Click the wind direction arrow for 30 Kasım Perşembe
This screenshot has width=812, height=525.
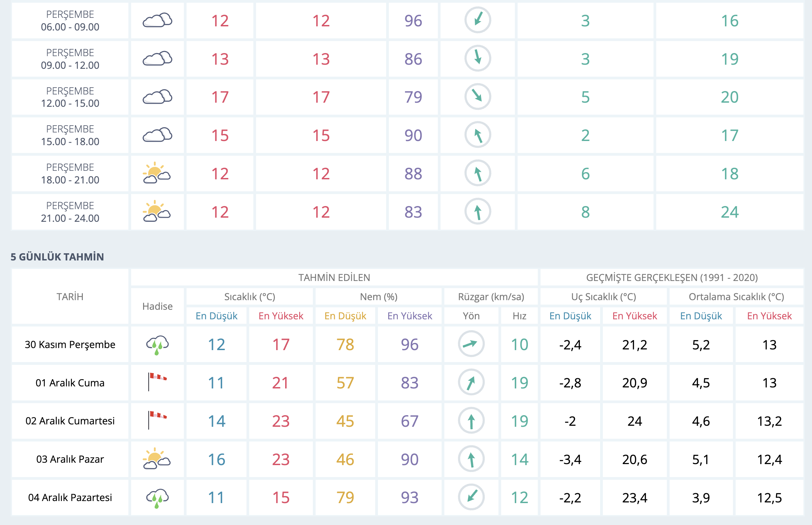click(471, 344)
